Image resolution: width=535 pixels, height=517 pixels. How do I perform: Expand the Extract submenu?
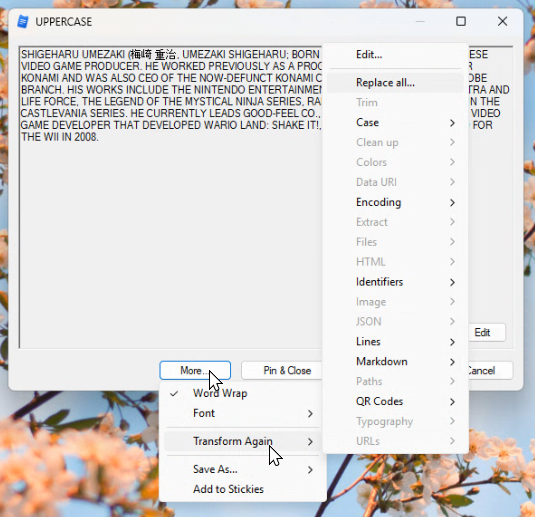pos(395,222)
